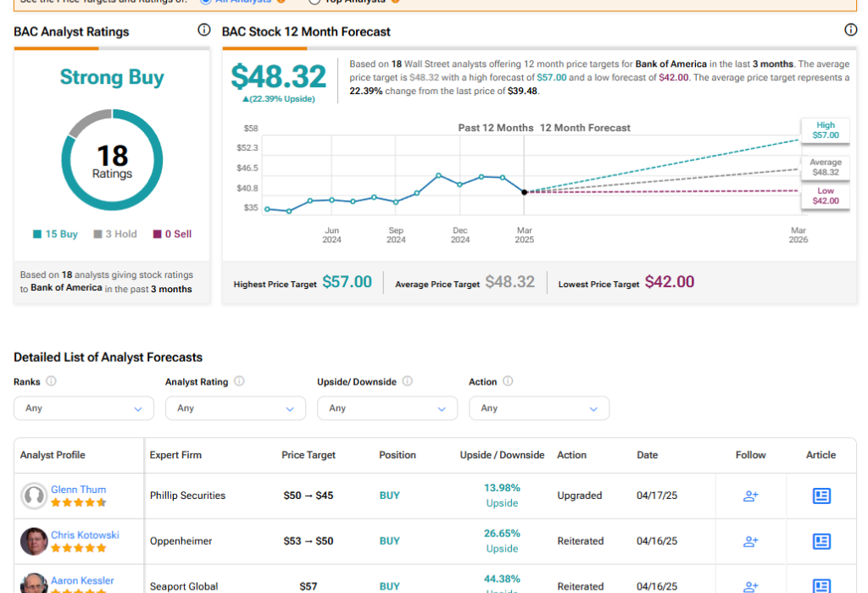Show the info tooltip for the Upside/Downside filter
The image size is (868, 593).
408,381
